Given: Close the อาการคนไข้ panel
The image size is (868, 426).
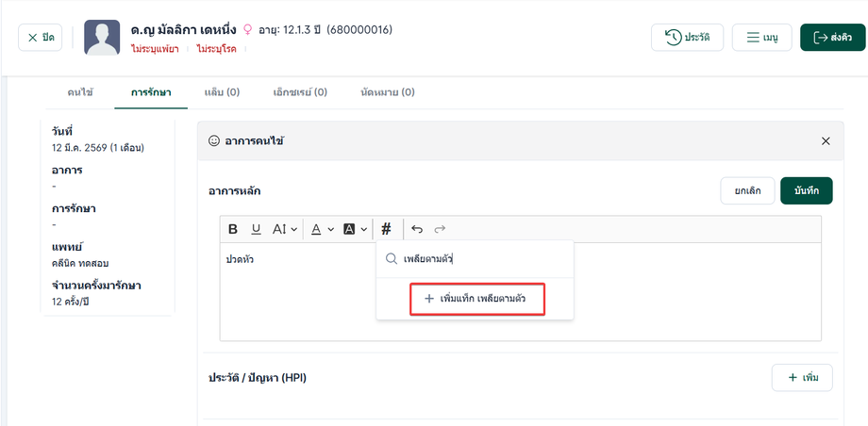Looking at the screenshot, I should 826,141.
